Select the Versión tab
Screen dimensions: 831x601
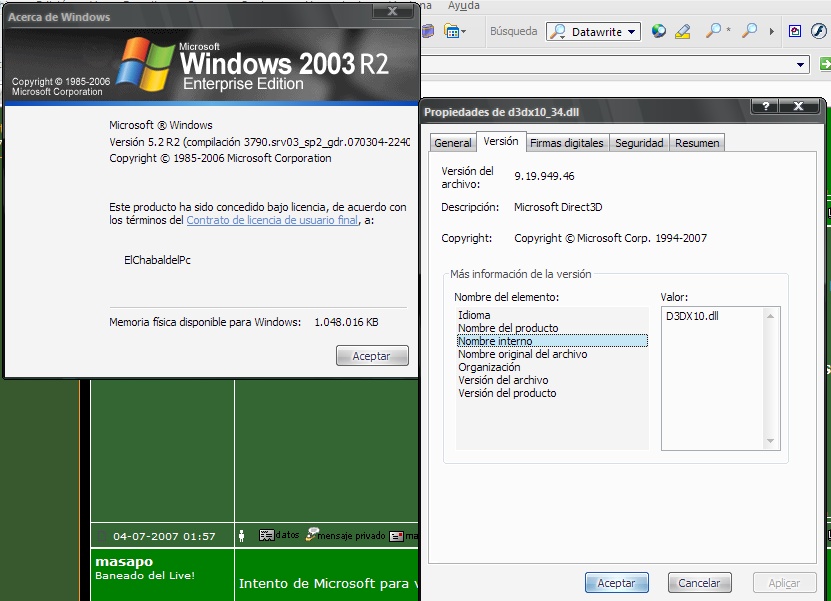click(x=501, y=142)
